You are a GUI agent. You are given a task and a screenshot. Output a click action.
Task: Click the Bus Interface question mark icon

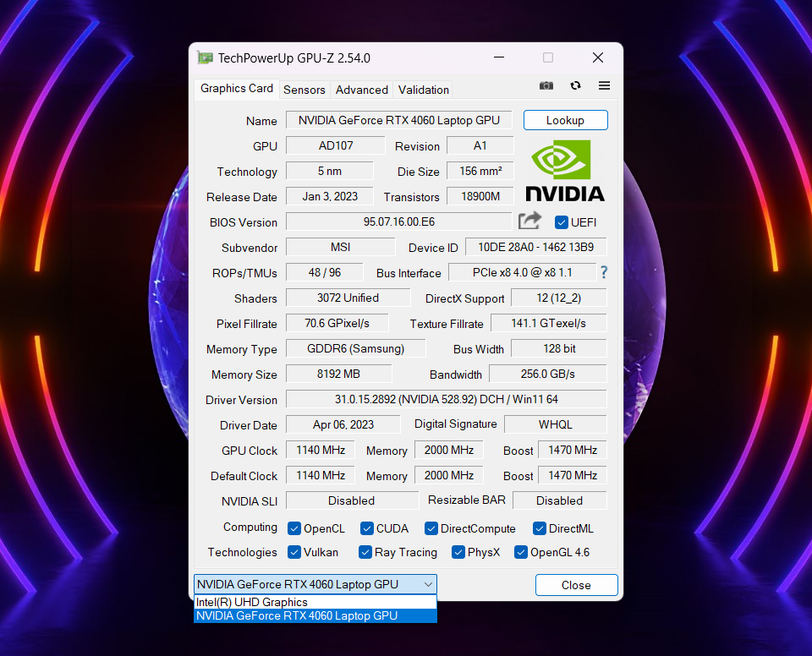click(603, 272)
